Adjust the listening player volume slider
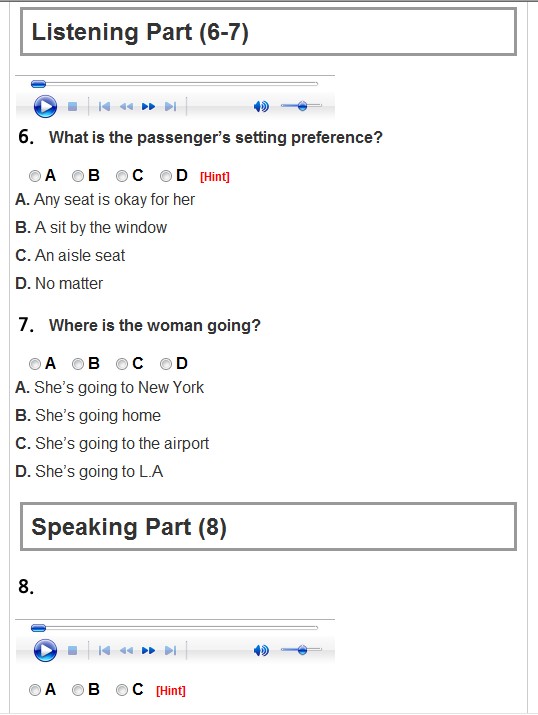 [301, 106]
